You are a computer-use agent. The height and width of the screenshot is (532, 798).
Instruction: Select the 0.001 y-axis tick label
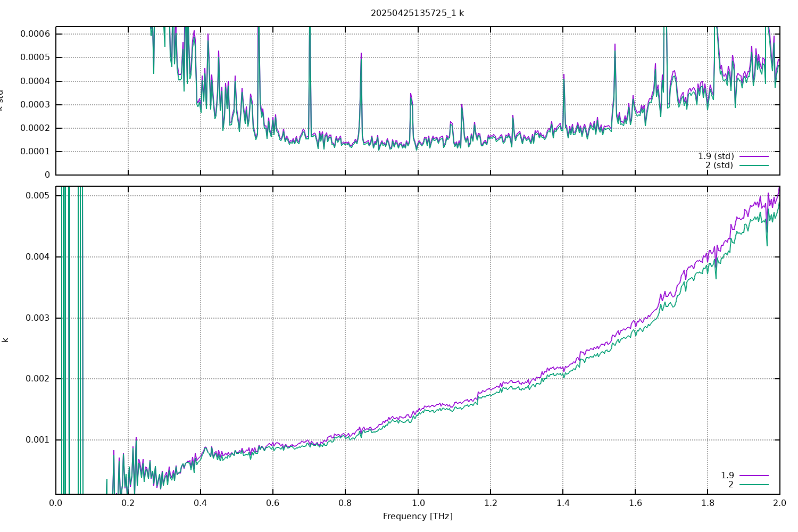tap(37, 440)
